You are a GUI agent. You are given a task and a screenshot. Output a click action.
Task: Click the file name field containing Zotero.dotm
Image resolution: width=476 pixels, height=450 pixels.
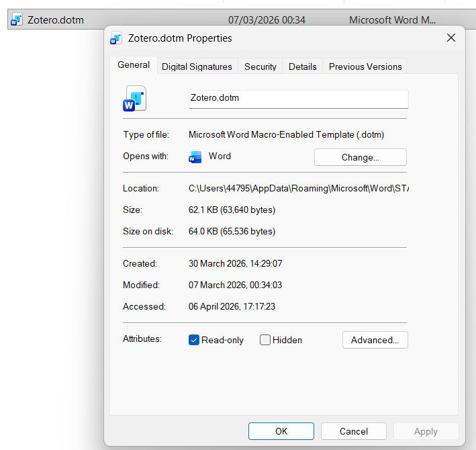[x=298, y=99]
